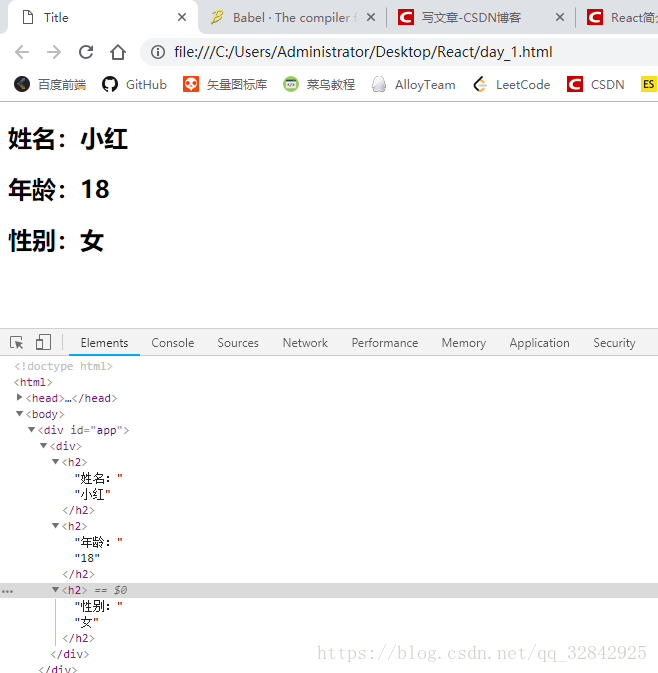Click the 年龄：18 heading on page
The height and width of the screenshot is (673, 658).
[x=59, y=189]
